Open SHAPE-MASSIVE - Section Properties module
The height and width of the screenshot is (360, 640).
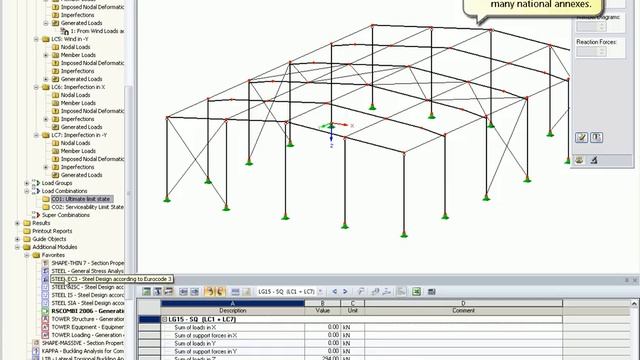click(x=83, y=343)
